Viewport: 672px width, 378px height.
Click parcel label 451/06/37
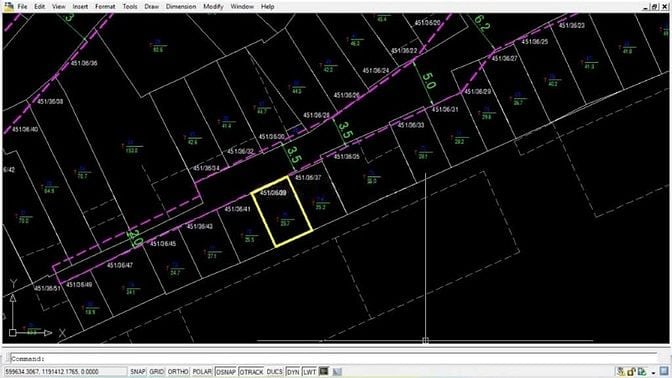pyautogui.click(x=308, y=177)
